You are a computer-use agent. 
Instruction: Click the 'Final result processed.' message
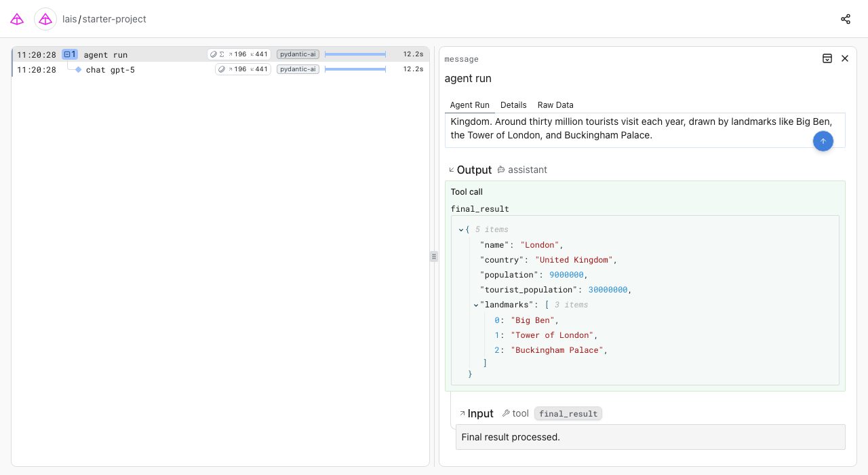click(x=511, y=437)
